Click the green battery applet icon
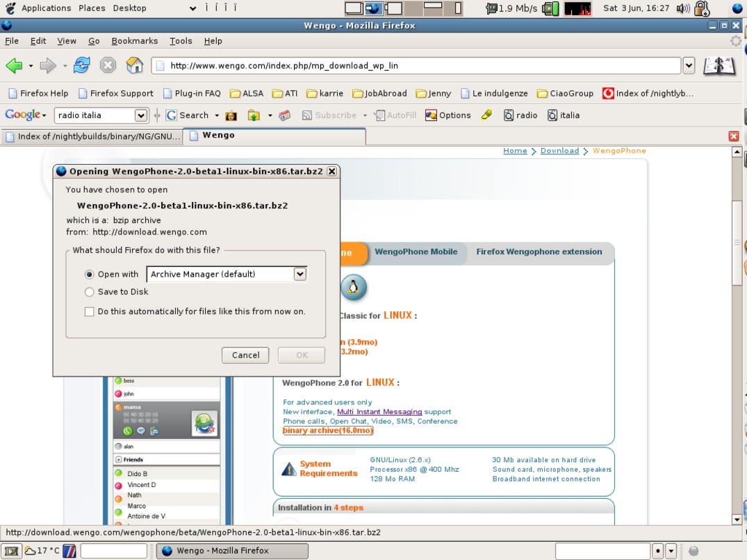This screenshot has height=560, width=747. click(x=551, y=8)
